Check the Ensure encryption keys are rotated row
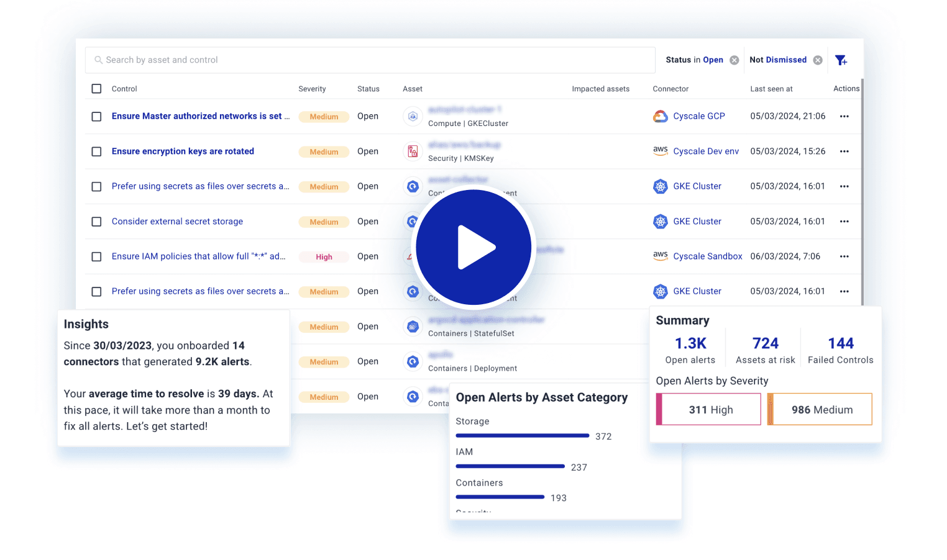947x560 pixels. 96,151
